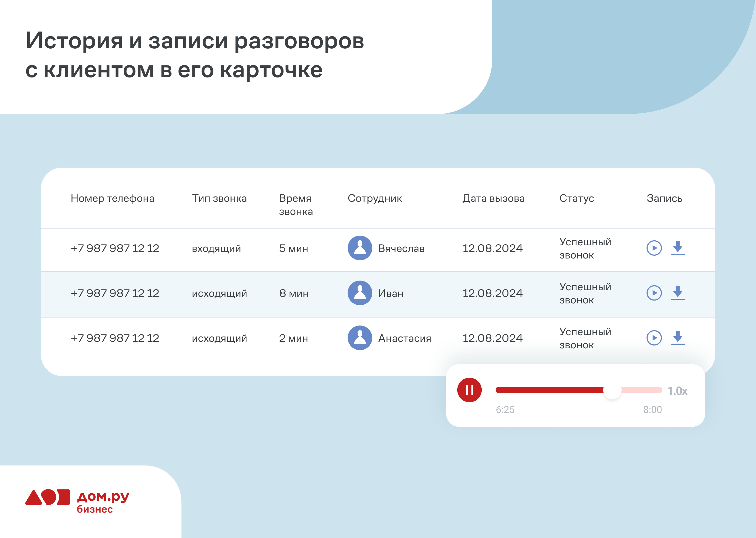Download the recording of Вячеслав's call
756x538 pixels.
click(678, 248)
